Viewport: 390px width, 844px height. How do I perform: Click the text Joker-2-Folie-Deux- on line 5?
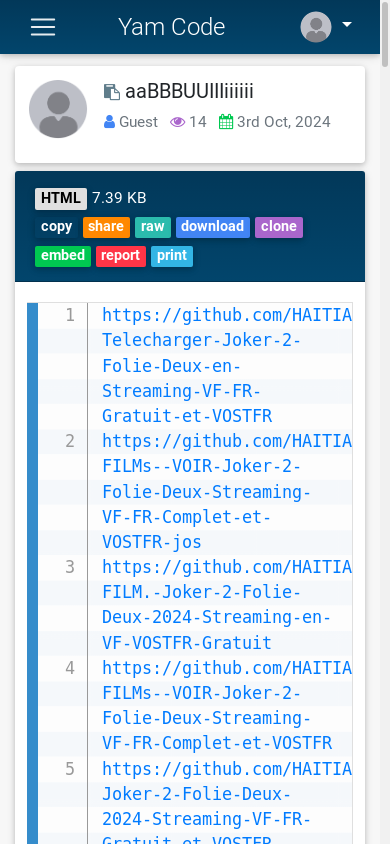point(196,794)
